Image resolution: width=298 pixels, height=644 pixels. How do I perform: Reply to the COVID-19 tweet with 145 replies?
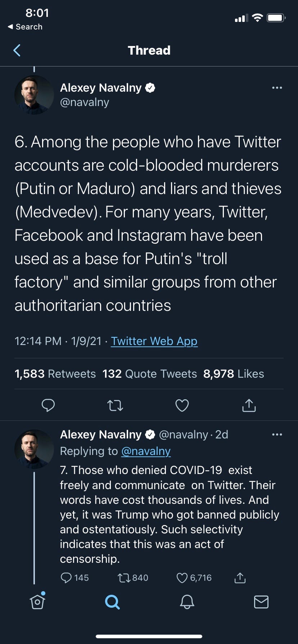[67, 578]
